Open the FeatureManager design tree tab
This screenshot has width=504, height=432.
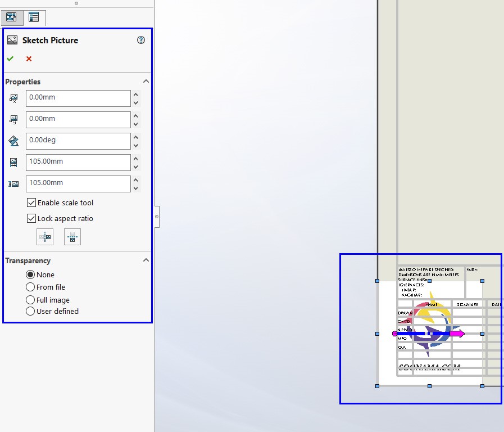(12, 17)
